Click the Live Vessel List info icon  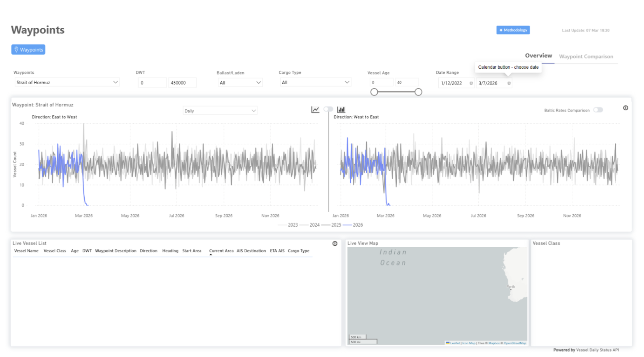point(335,243)
